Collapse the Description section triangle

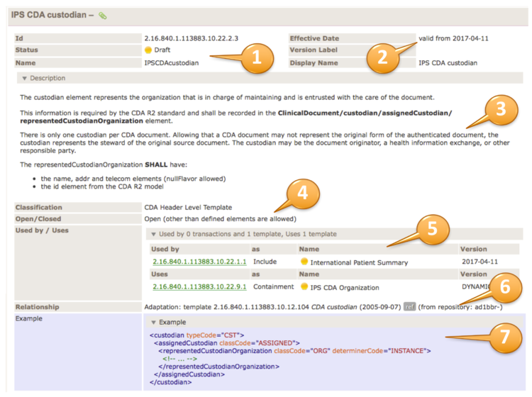(24, 78)
